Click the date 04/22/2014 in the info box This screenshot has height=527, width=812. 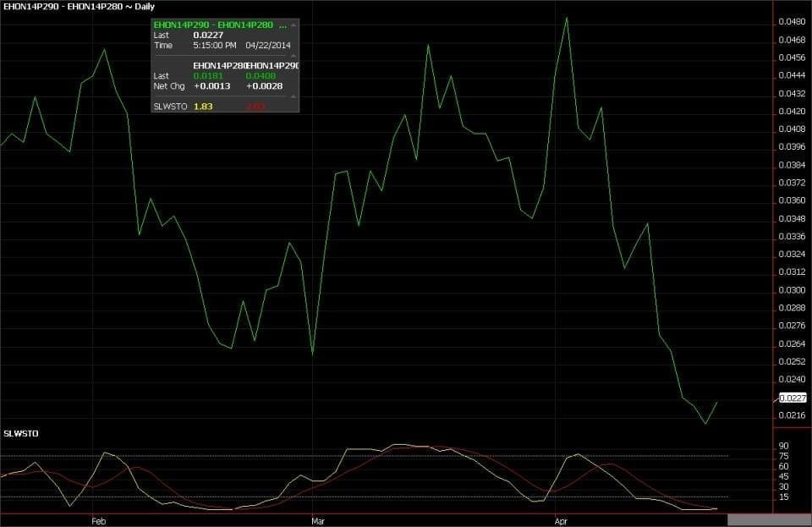point(267,46)
